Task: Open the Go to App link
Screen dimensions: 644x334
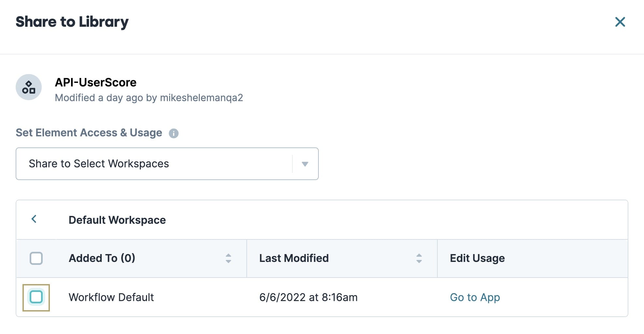Action: click(475, 297)
